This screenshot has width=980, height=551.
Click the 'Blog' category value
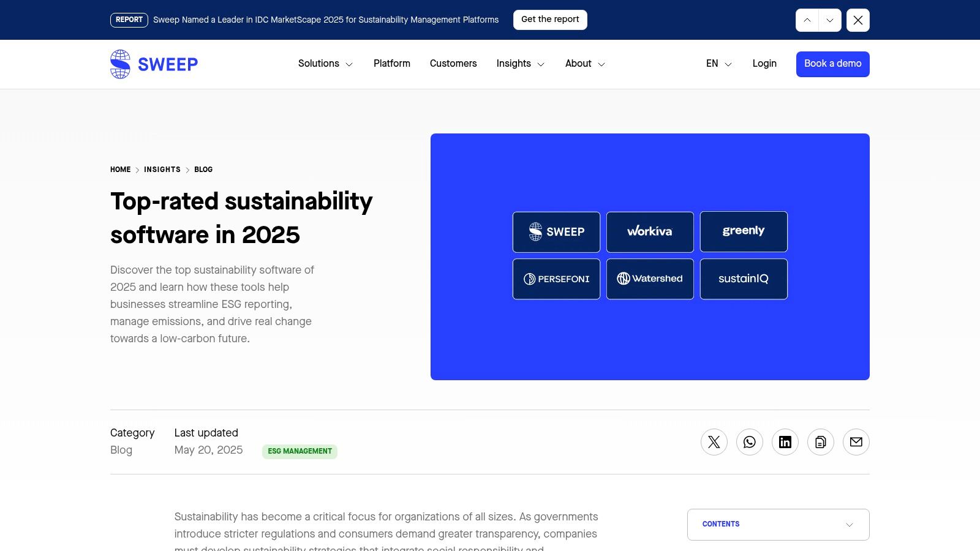pyautogui.click(x=121, y=450)
